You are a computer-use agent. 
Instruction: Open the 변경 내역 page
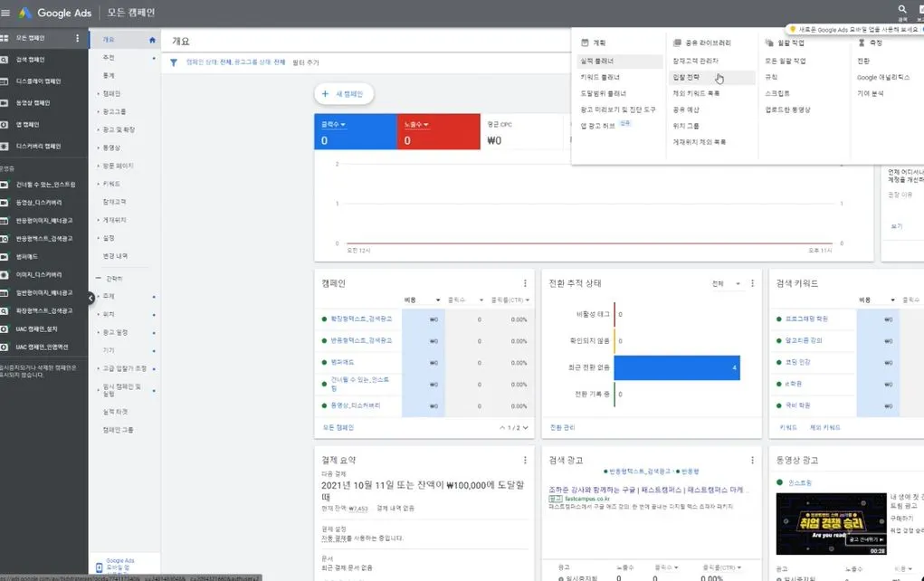(115, 256)
